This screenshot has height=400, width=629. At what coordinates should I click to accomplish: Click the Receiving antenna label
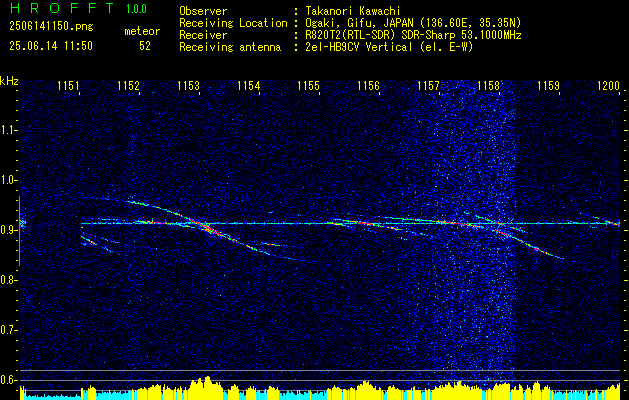coord(230,47)
